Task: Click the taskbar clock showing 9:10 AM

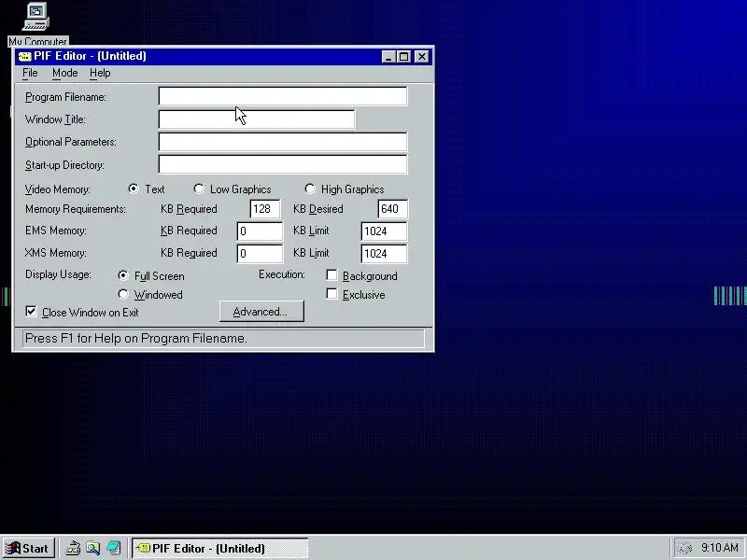Action: pyautogui.click(x=719, y=548)
